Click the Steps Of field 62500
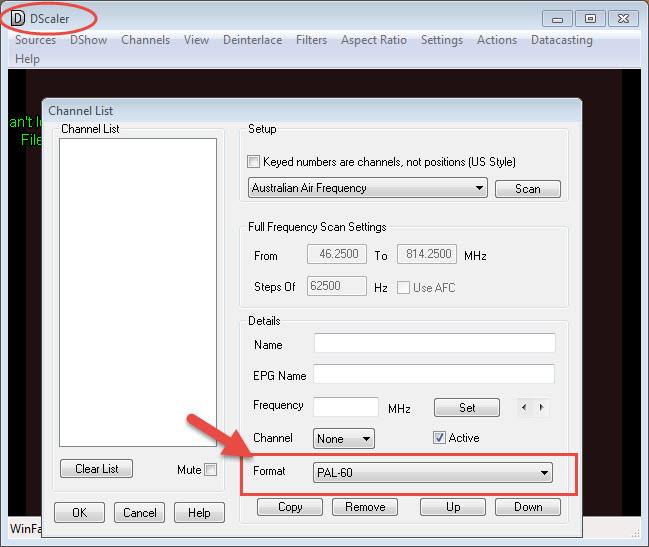The image size is (649, 547). pyautogui.click(x=337, y=286)
